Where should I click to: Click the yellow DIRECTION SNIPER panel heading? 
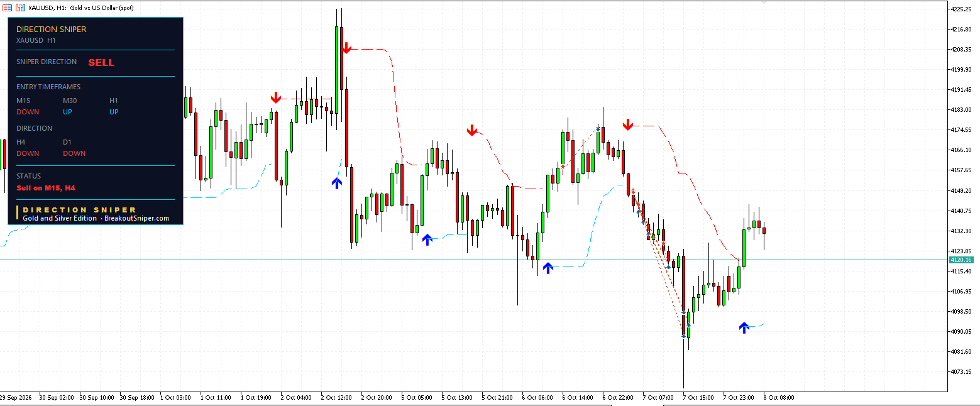tap(52, 29)
